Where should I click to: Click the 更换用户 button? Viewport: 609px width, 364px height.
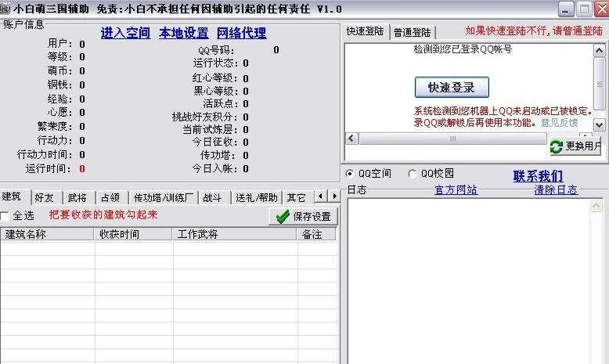(575, 146)
